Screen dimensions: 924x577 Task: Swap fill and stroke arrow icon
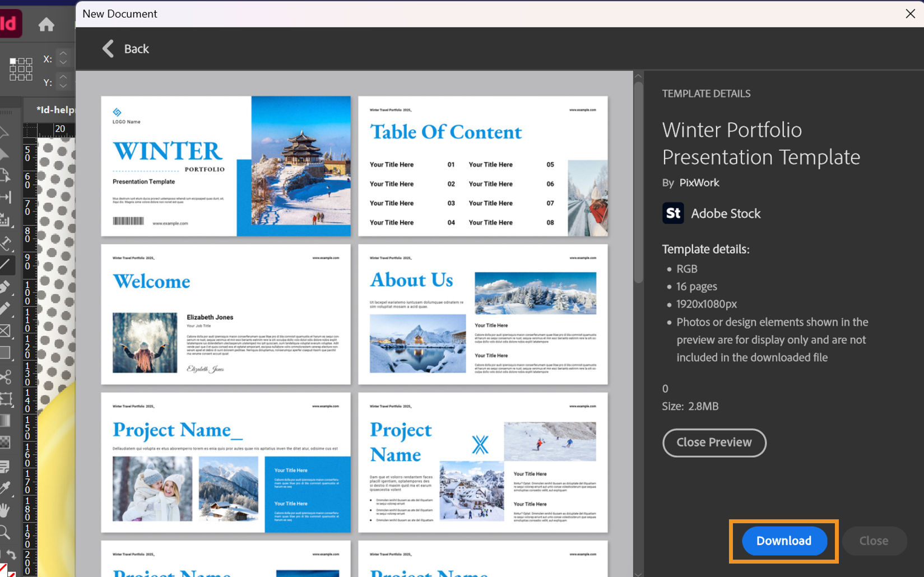coord(11,555)
